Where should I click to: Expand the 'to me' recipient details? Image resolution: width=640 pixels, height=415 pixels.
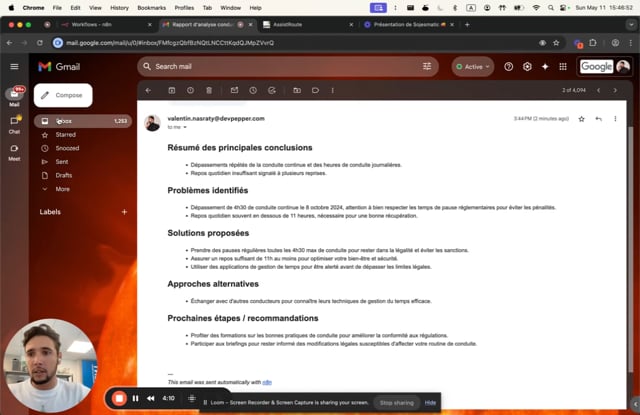[177, 127]
